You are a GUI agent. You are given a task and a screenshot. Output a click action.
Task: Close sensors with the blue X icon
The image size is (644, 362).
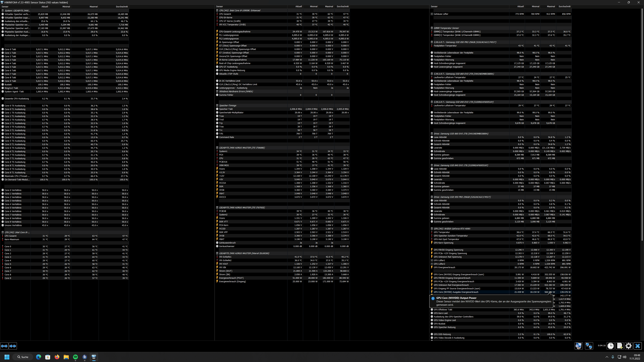[x=637, y=346]
